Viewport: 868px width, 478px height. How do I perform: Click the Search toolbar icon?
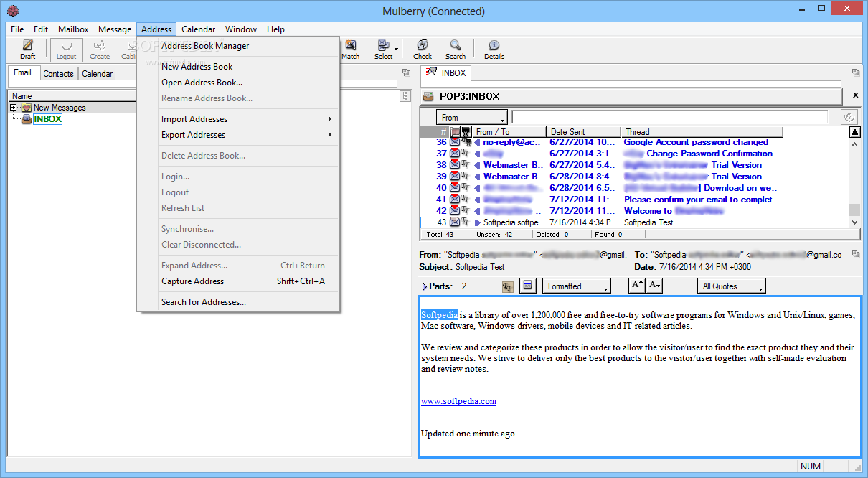pyautogui.click(x=456, y=45)
